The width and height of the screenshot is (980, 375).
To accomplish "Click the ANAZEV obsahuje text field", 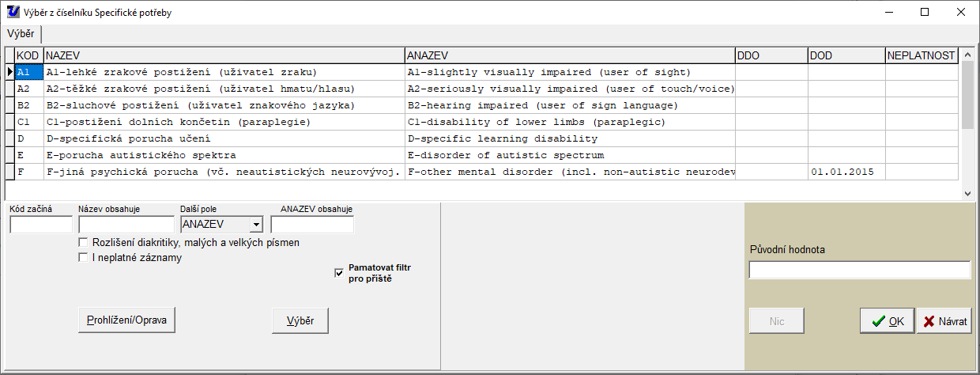I will 312,225.
